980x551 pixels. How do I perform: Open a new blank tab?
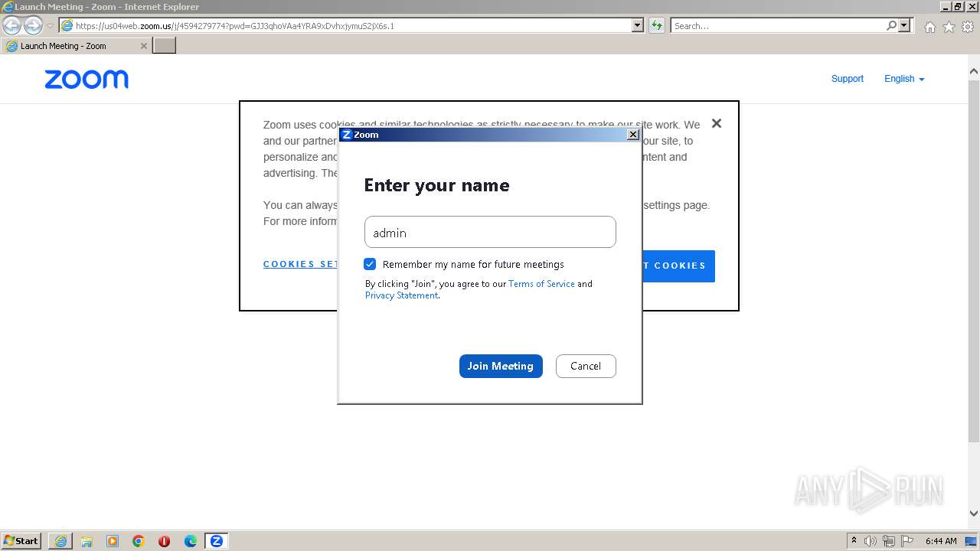pyautogui.click(x=165, y=46)
